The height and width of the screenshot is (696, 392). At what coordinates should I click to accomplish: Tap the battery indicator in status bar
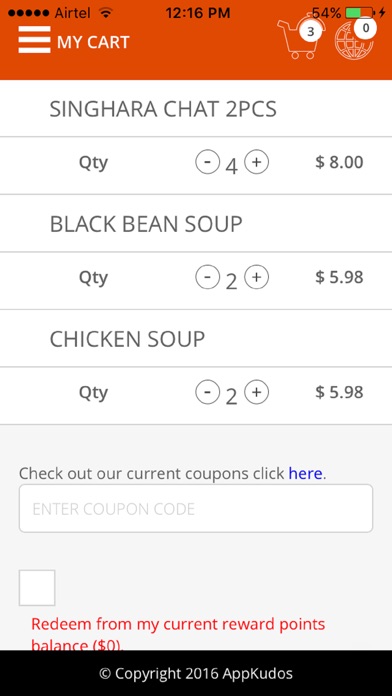click(360, 12)
